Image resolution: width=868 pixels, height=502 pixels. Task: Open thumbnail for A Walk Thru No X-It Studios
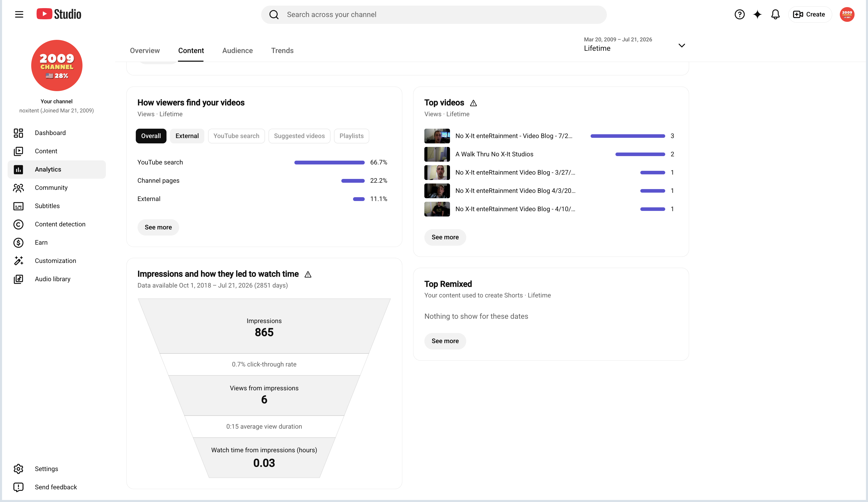click(437, 154)
